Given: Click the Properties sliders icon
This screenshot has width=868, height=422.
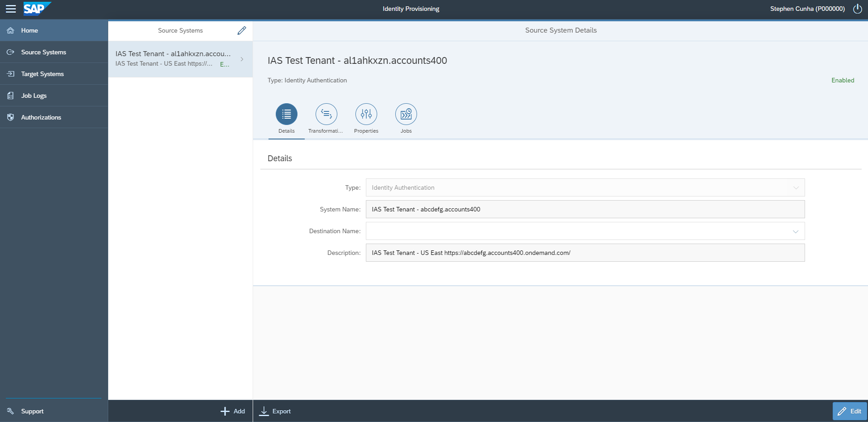Looking at the screenshot, I should click(x=366, y=114).
